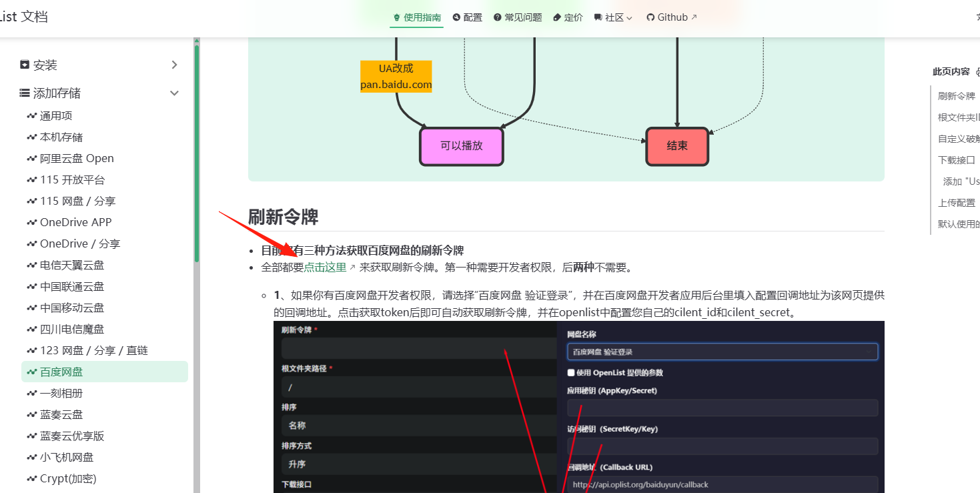The height and width of the screenshot is (493, 980).
Task: Click the icon beside 中国移动云盘
Action: coord(31,308)
